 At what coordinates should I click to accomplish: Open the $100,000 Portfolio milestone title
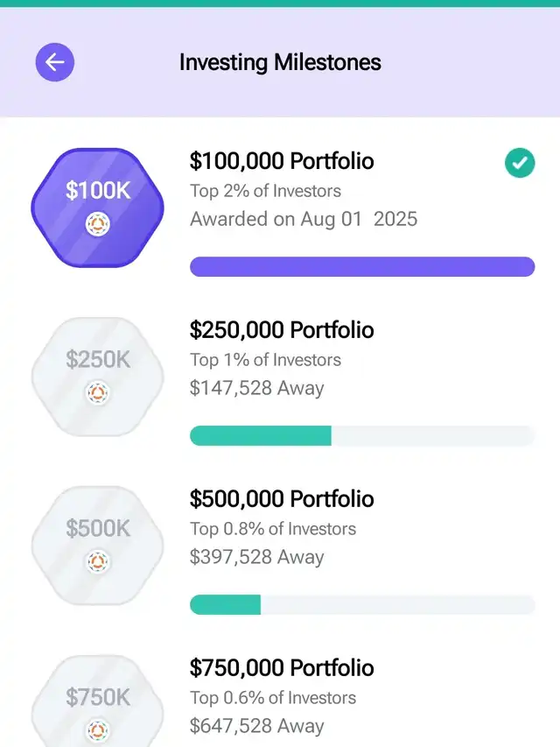(282, 161)
